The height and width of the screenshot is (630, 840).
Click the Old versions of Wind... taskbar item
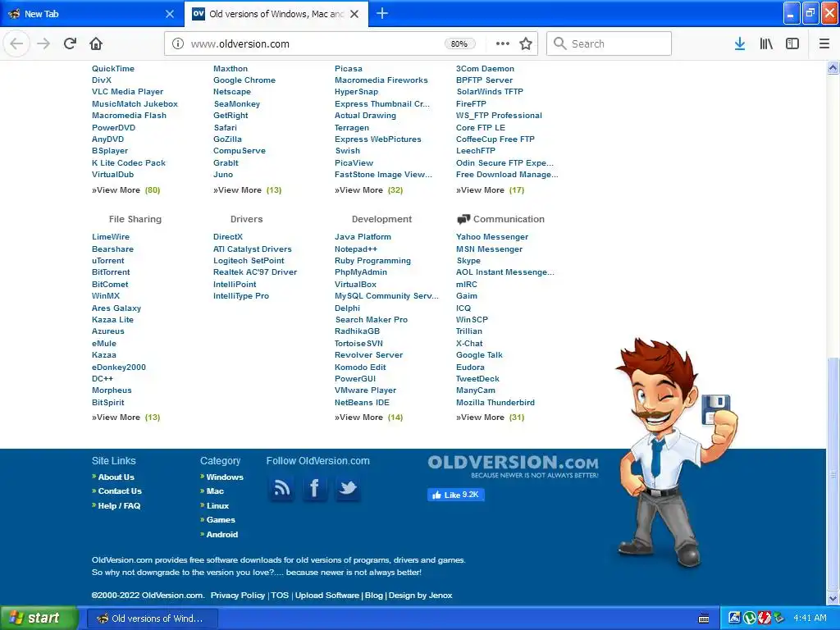[152, 619]
